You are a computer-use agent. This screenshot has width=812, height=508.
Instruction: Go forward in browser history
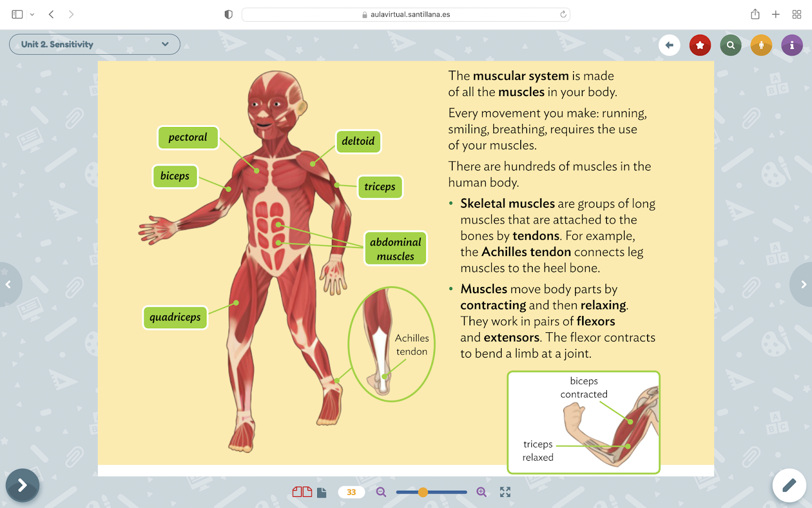click(71, 14)
